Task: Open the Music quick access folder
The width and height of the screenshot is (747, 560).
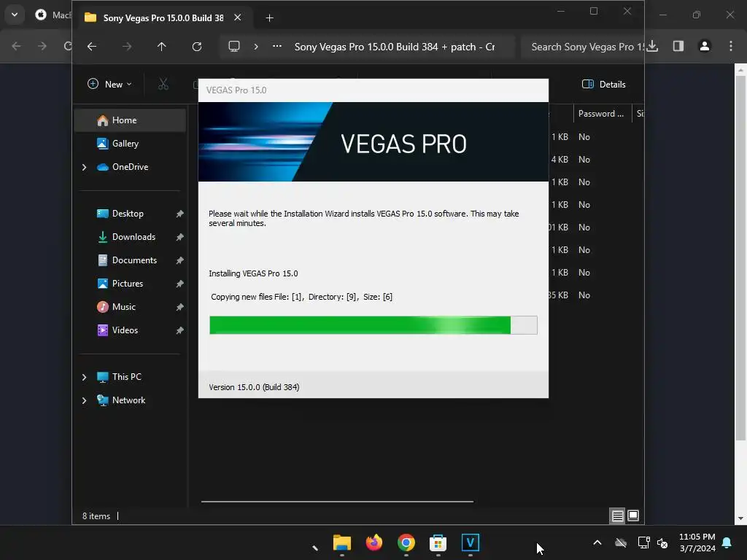Action: pyautogui.click(x=124, y=307)
